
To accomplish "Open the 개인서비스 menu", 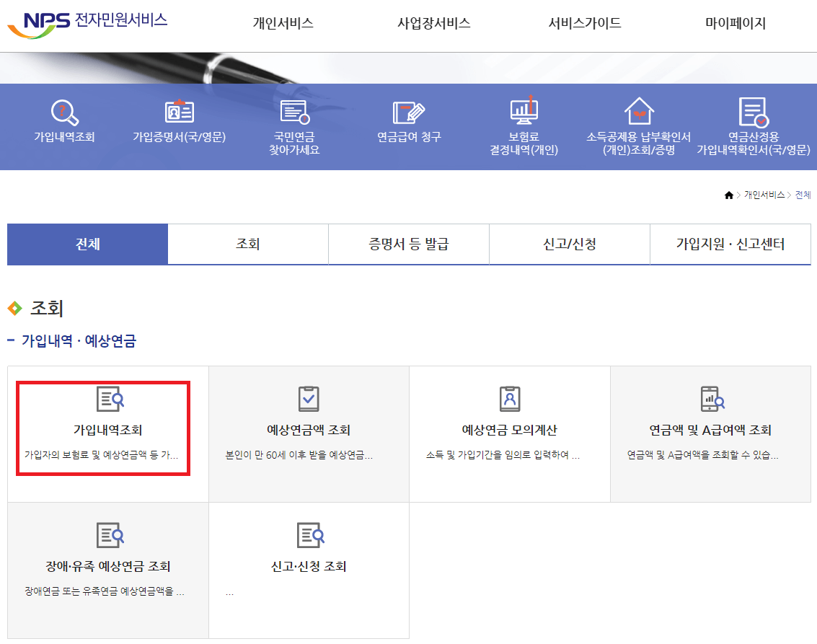I will [x=283, y=22].
